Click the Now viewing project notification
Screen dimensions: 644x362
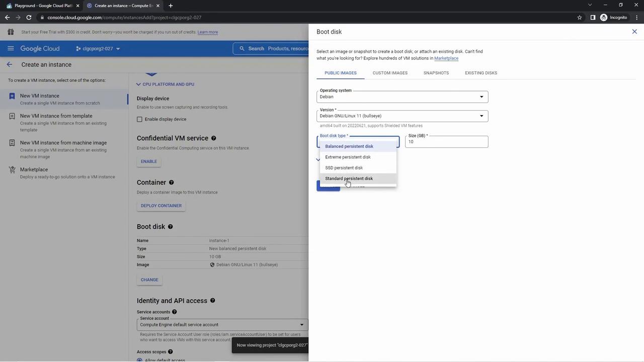pyautogui.click(x=271, y=345)
